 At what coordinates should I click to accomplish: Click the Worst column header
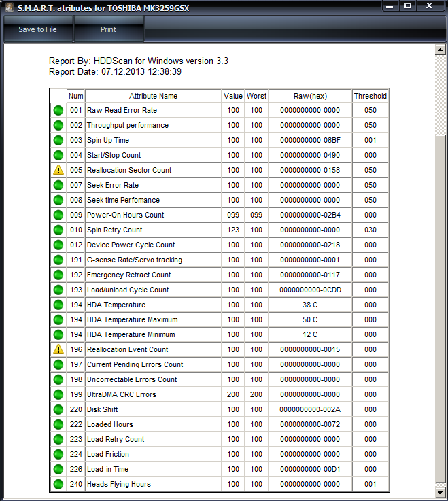[256, 96]
